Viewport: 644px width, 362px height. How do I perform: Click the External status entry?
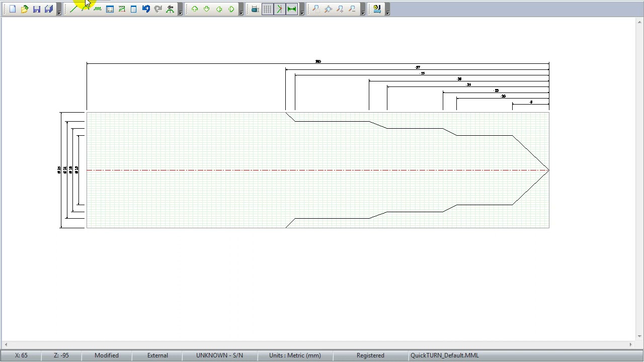[157, 355]
